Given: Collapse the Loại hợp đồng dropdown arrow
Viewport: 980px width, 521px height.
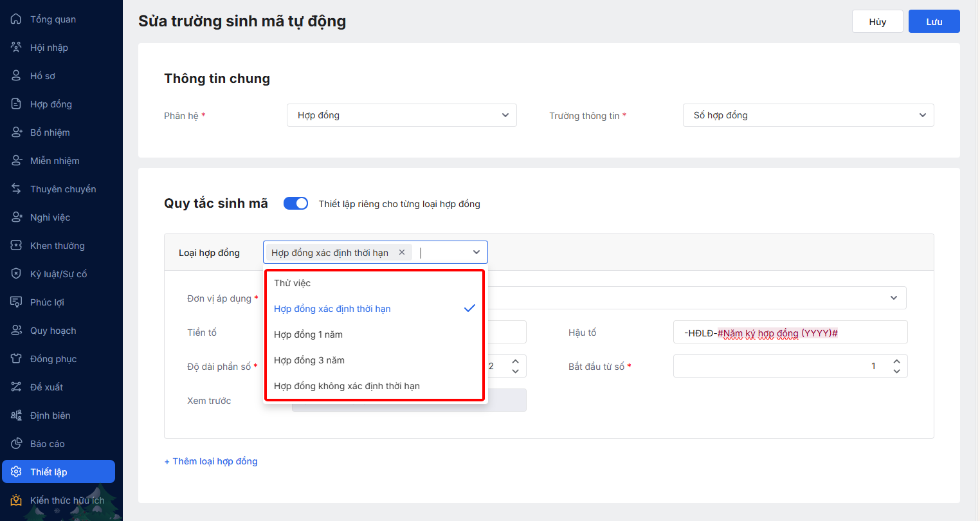Looking at the screenshot, I should (476, 252).
